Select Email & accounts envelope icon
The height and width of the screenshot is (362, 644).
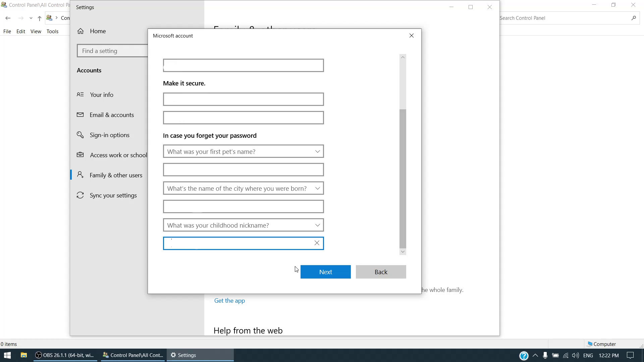point(80,115)
